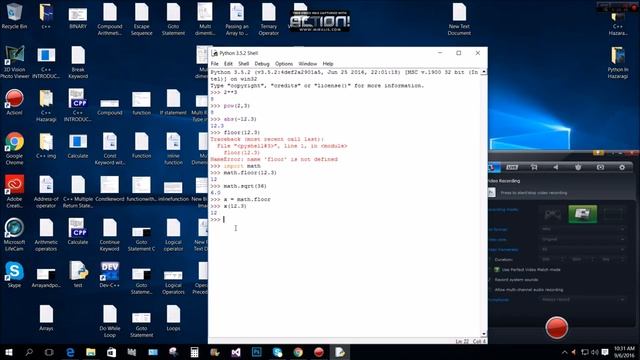Click the 'math.sqrt(36)' line in shell
This screenshot has height=360, width=640.
(x=245, y=186)
